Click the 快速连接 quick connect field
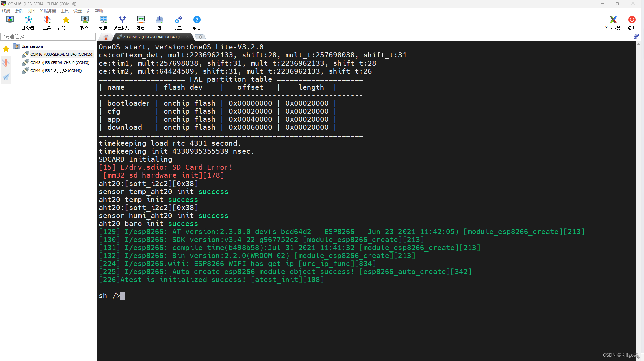 tap(48, 37)
